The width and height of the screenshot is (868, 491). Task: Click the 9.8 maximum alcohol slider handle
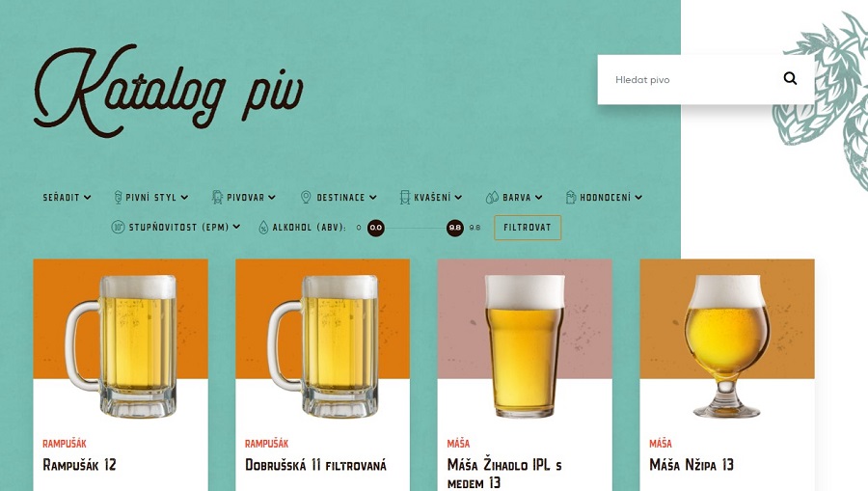[x=455, y=228]
